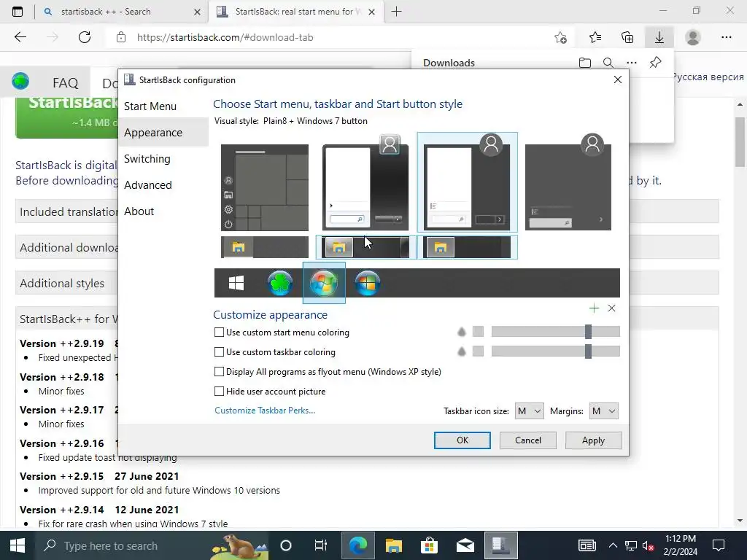Select the first flat taskbar style thumbnail
The width and height of the screenshot is (747, 560).
click(265, 247)
